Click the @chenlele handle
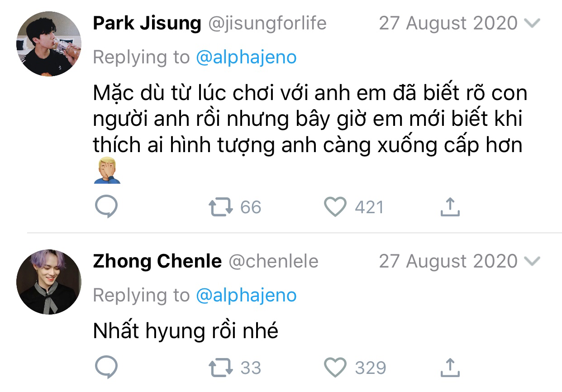Viewport: 562px width, 392px height. [x=273, y=261]
